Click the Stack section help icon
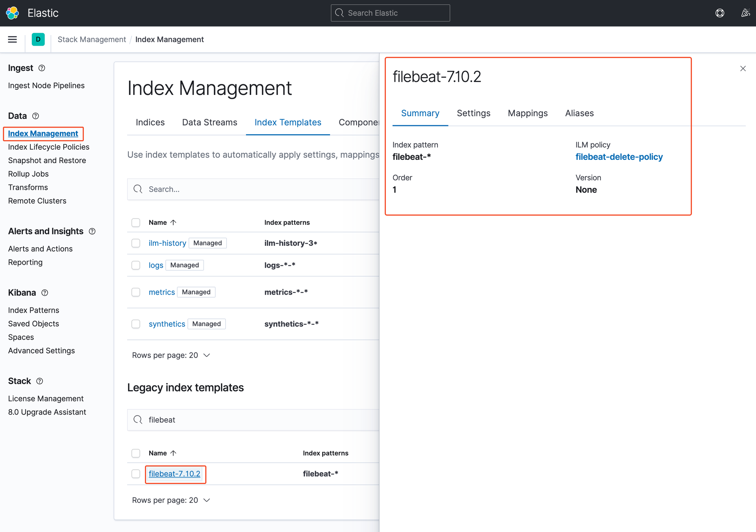Screen dimensions: 756x532 39,381
